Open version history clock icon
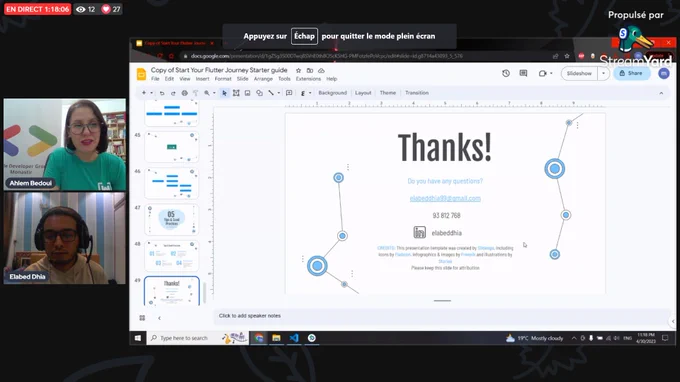The height and width of the screenshot is (382, 680). pyautogui.click(x=506, y=73)
